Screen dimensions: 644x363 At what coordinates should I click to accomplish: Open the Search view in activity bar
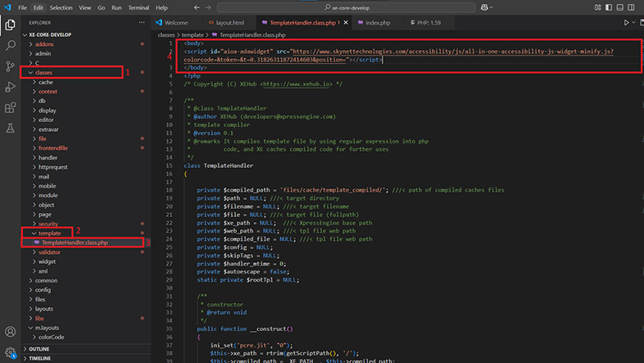(x=11, y=45)
